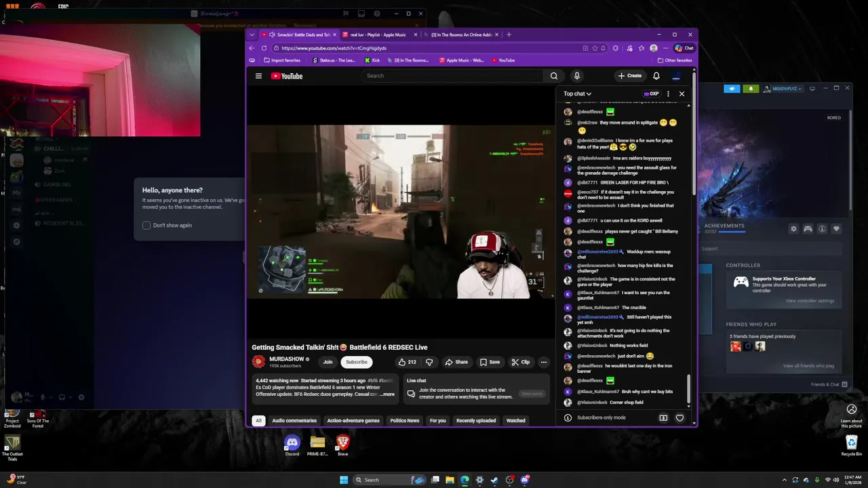Open Steam game settings gear icon
868x488 pixels.
pyautogui.click(x=793, y=229)
